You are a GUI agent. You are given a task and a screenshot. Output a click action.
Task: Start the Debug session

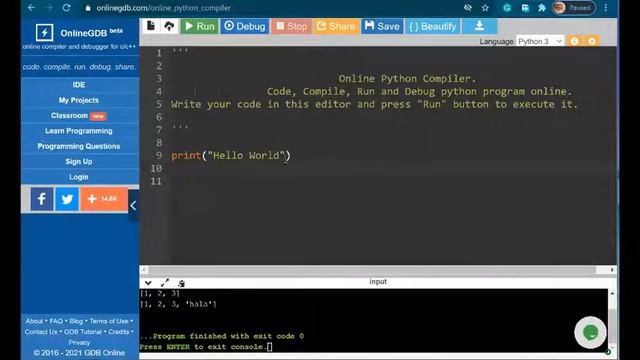pos(245,26)
